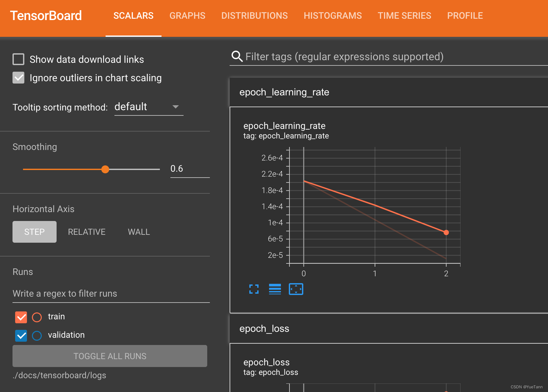This screenshot has width=548, height=392.
Task: Fit the epoch_learning_rate chart domain to data
Action: (x=296, y=289)
